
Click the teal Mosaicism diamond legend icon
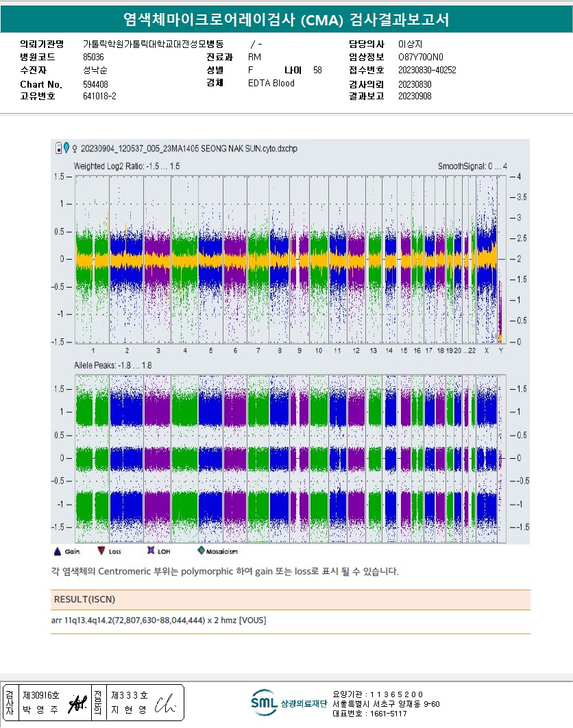[201, 550]
